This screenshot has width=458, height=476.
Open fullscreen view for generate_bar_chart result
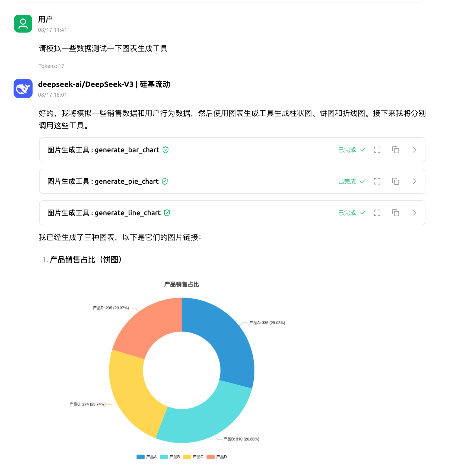[x=377, y=150]
